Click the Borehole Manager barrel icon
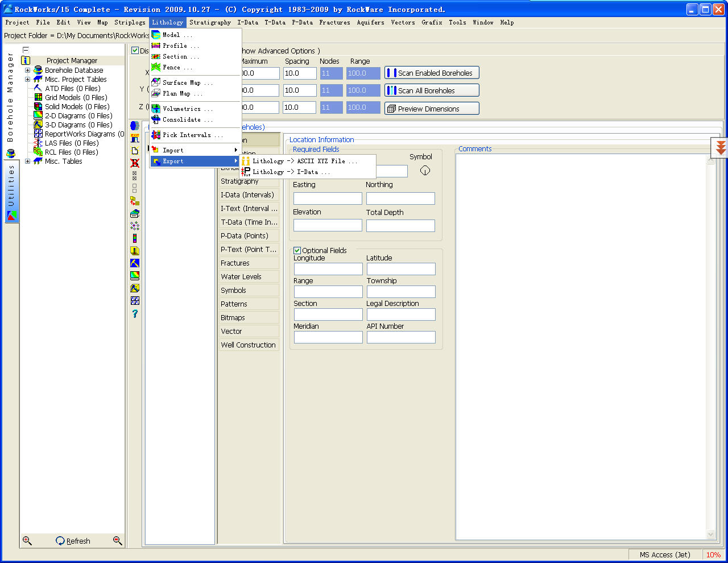 click(x=10, y=154)
